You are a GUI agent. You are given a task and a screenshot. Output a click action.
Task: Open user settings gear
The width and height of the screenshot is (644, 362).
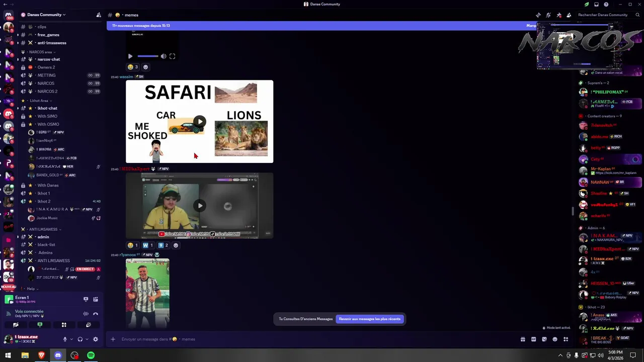point(96,339)
